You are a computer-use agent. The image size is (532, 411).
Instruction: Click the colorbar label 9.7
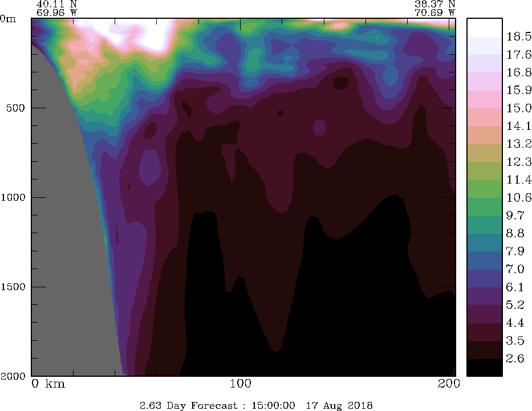pos(515,215)
